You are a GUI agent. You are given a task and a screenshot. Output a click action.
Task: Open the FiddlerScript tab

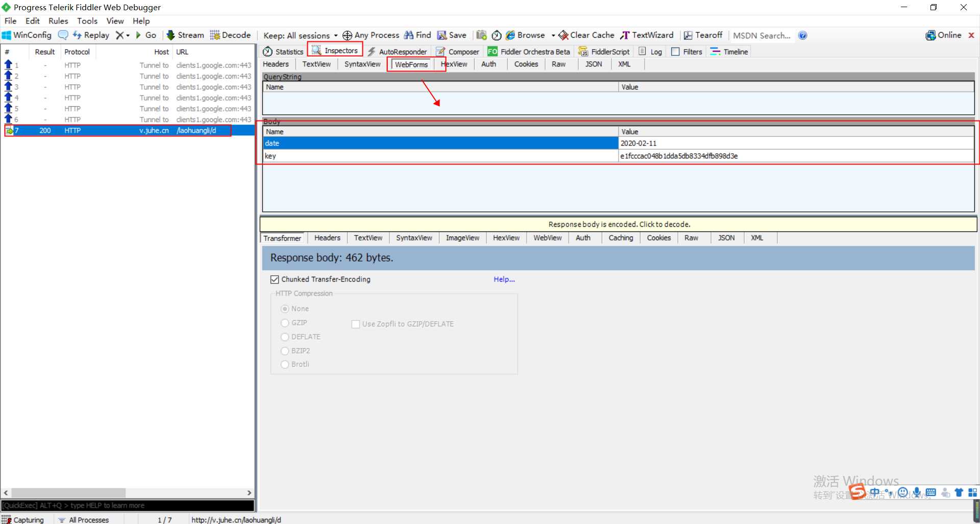[604, 52]
